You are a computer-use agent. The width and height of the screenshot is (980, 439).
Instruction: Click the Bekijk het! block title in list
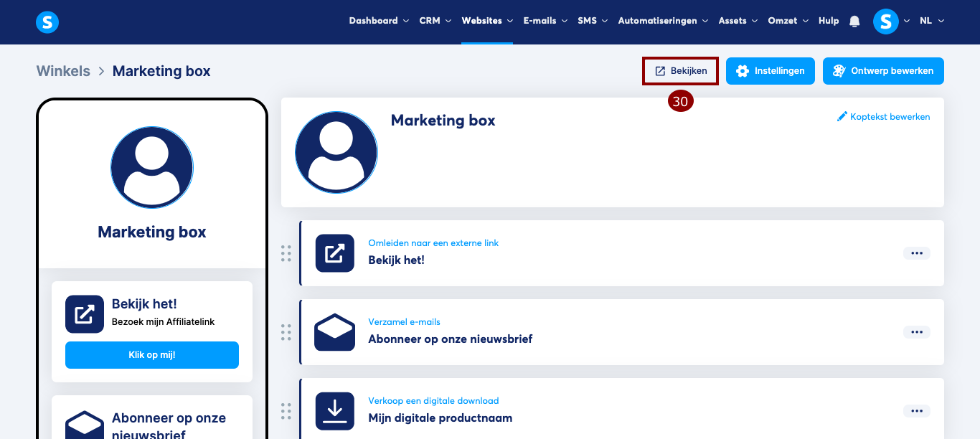[397, 260]
